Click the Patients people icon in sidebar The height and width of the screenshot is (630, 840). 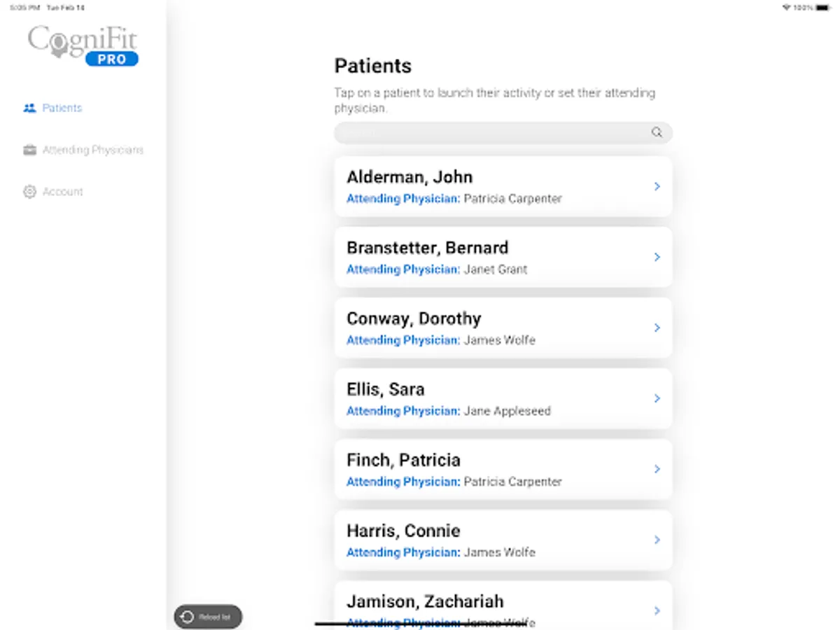tap(29, 108)
